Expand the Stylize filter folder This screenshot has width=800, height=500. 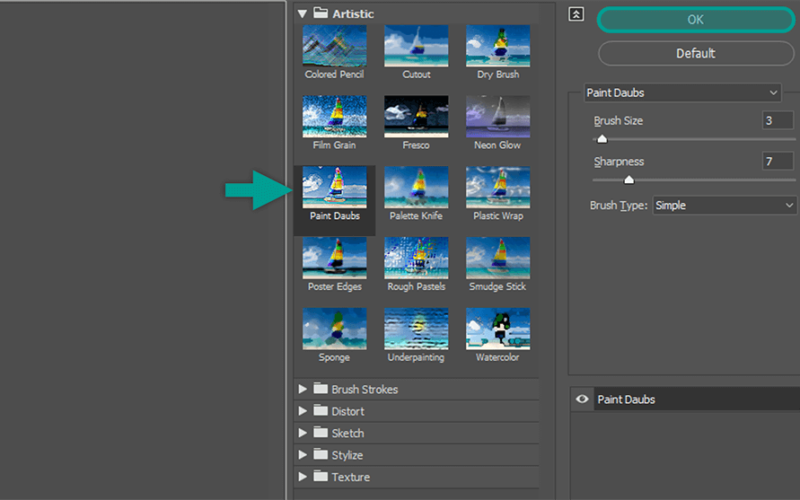(x=303, y=455)
